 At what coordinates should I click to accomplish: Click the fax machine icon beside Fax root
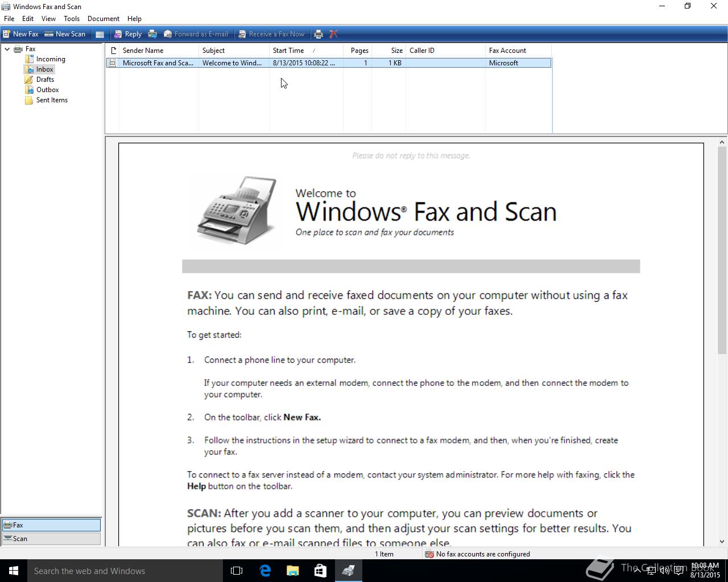point(18,49)
